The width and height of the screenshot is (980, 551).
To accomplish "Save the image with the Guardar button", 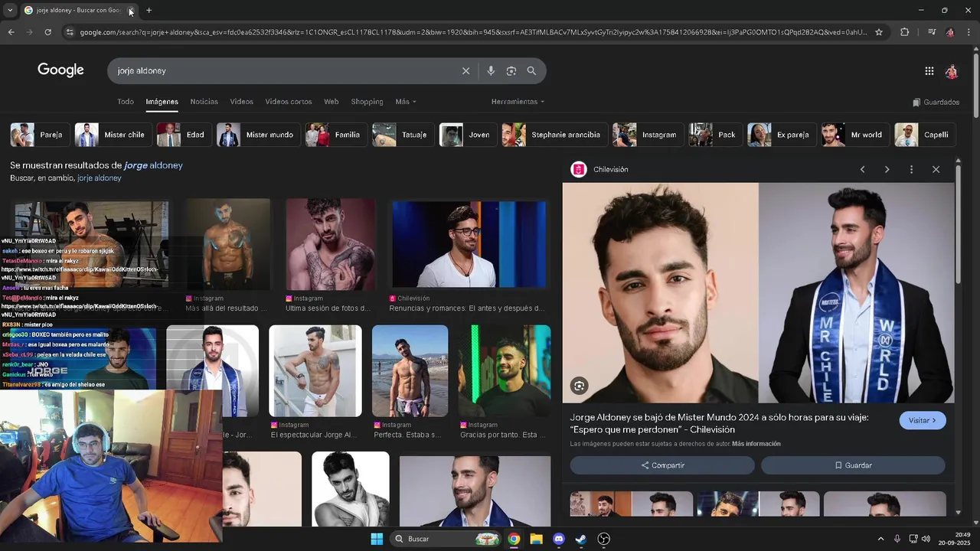I will (x=853, y=465).
